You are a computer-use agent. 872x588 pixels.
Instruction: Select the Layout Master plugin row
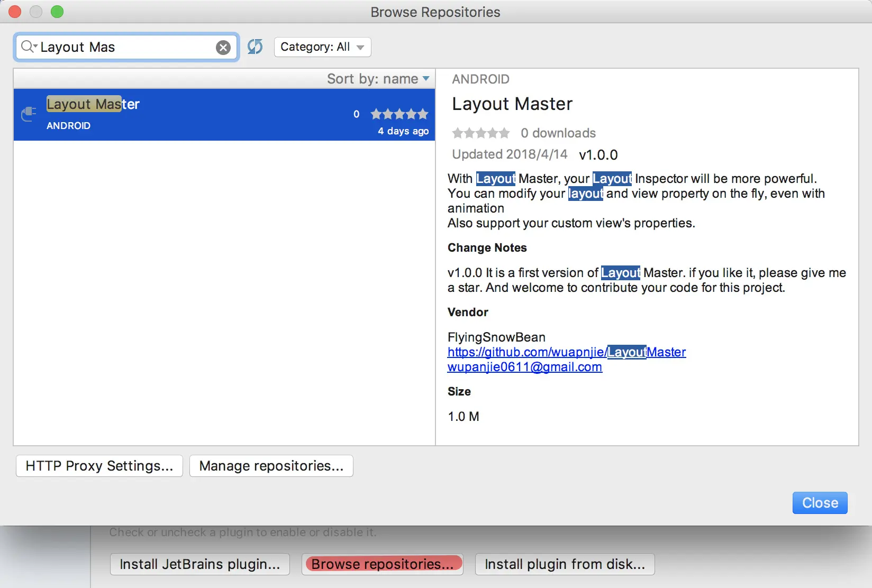224,114
